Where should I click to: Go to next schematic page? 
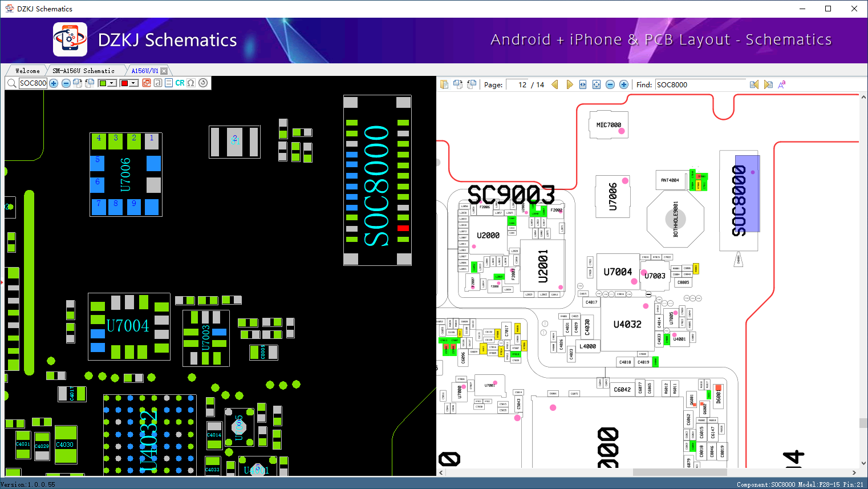[x=569, y=84]
